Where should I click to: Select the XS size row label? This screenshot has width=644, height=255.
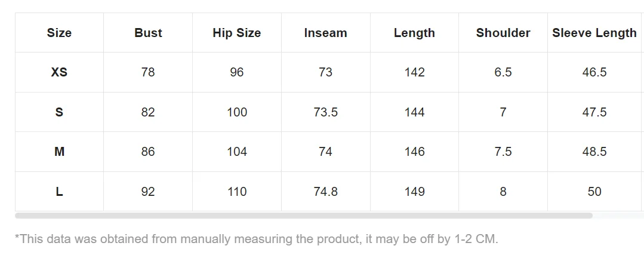click(x=59, y=72)
